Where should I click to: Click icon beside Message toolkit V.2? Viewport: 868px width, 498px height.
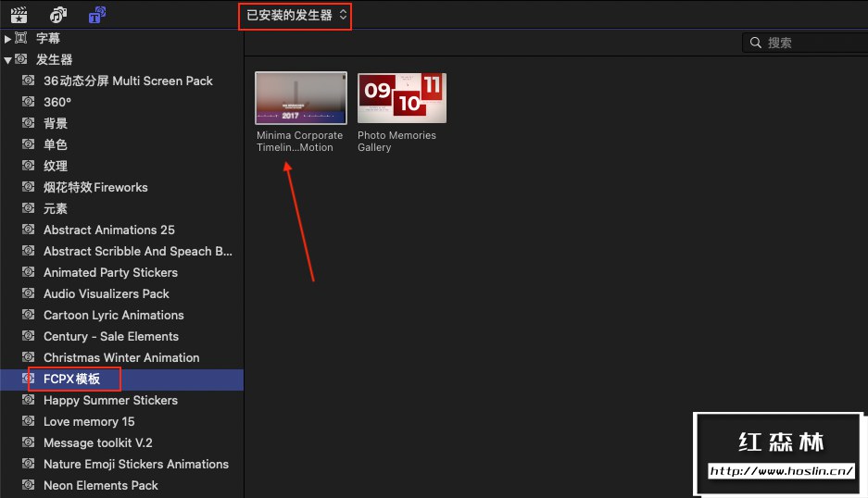pos(28,442)
